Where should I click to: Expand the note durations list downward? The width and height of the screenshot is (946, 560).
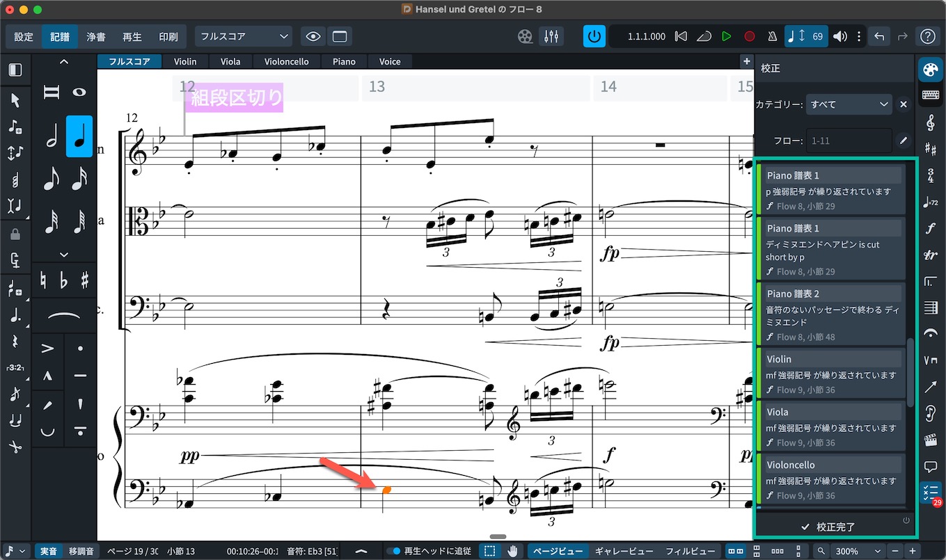[x=64, y=255]
